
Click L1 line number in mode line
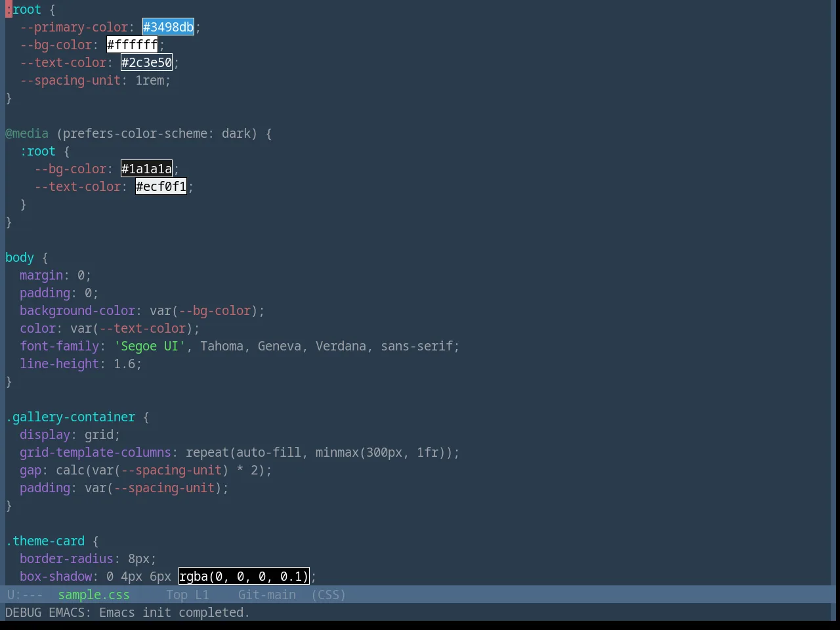click(x=202, y=595)
